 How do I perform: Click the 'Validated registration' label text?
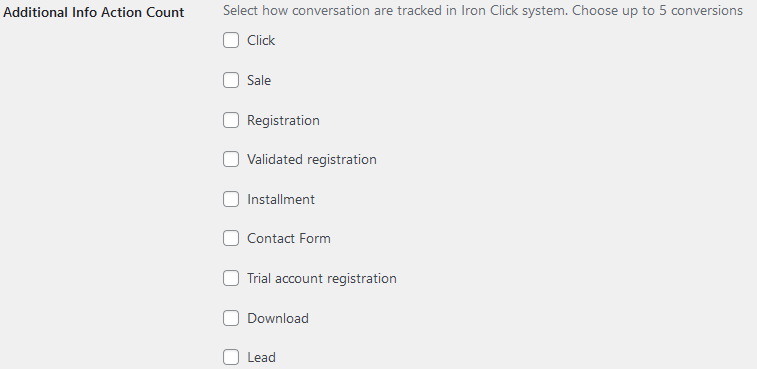coord(312,159)
